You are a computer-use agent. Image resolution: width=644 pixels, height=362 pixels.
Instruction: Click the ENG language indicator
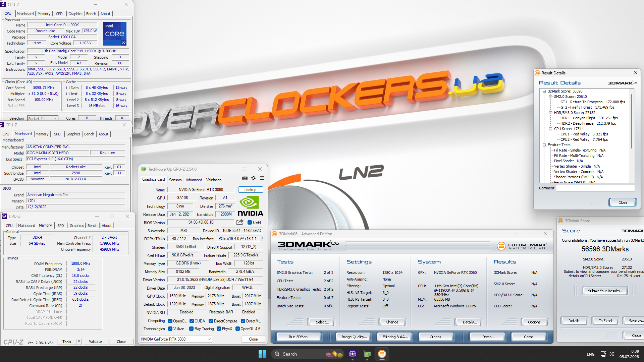[591, 354]
